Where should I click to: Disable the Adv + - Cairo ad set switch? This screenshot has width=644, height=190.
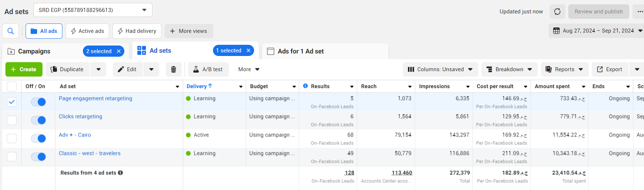[38, 138]
